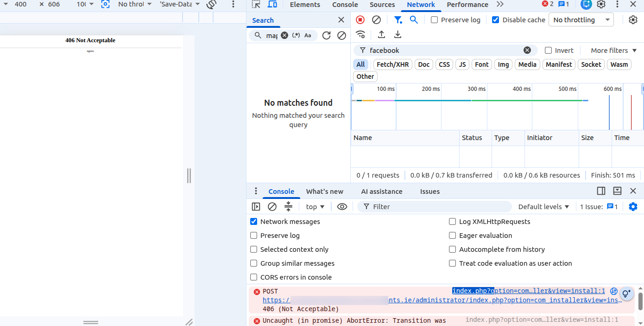This screenshot has width=644, height=326.
Task: Enable regular expression search option
Action: coord(296,35)
